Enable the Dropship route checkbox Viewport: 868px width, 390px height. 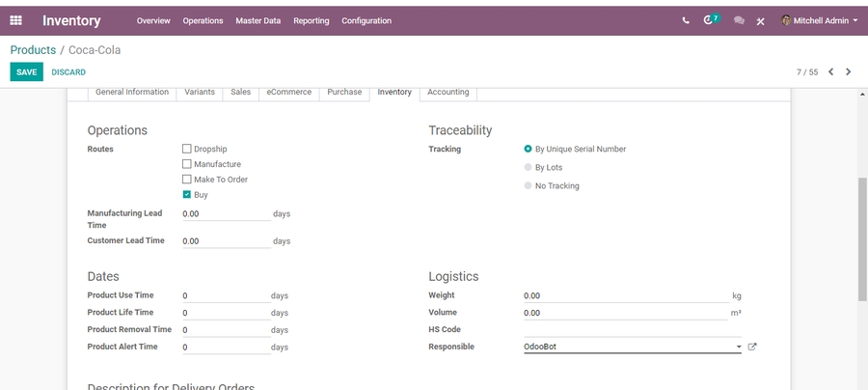pos(187,150)
